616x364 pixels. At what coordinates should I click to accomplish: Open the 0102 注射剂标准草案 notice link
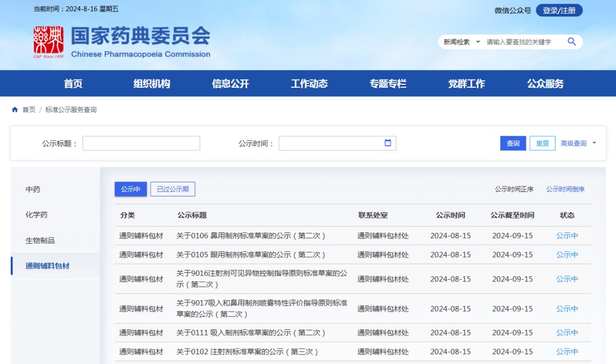(247, 351)
